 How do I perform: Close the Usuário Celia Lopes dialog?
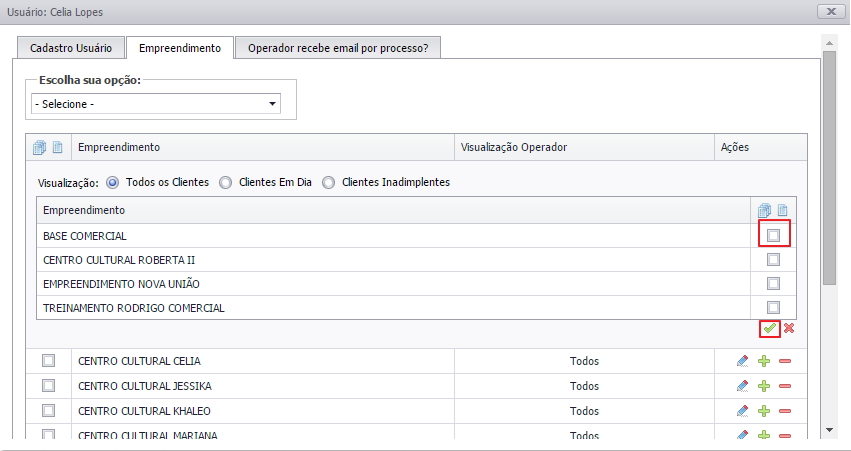[x=831, y=12]
